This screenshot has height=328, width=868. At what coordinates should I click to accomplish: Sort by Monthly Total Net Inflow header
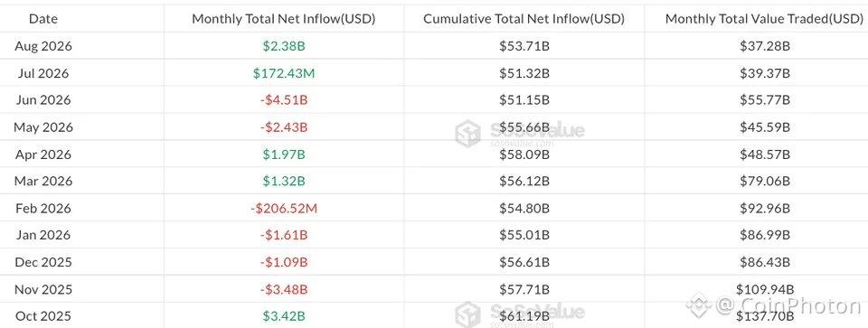pyautogui.click(x=283, y=19)
